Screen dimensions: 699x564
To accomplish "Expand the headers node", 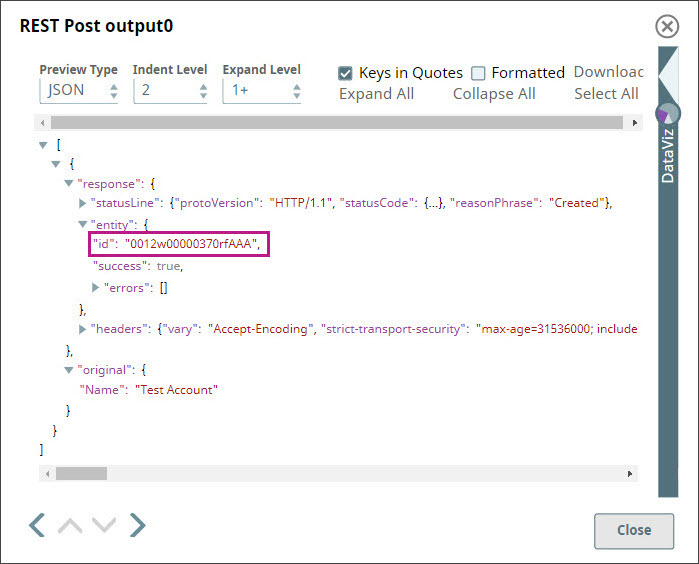I will tap(83, 329).
